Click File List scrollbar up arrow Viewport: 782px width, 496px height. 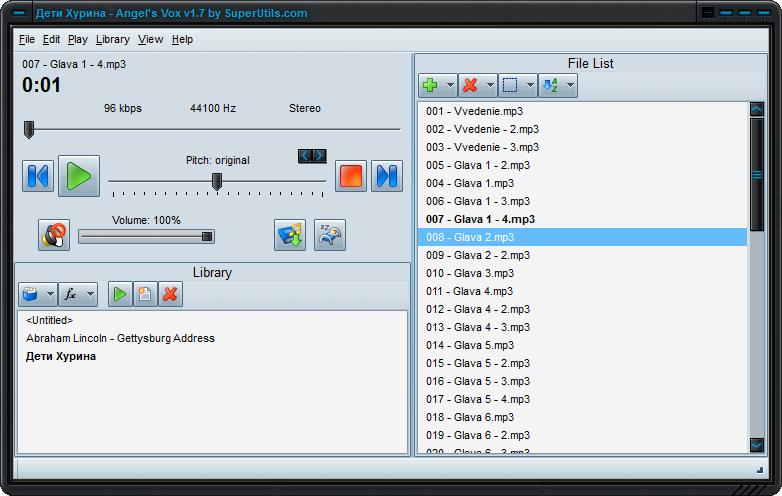pyautogui.click(x=757, y=109)
